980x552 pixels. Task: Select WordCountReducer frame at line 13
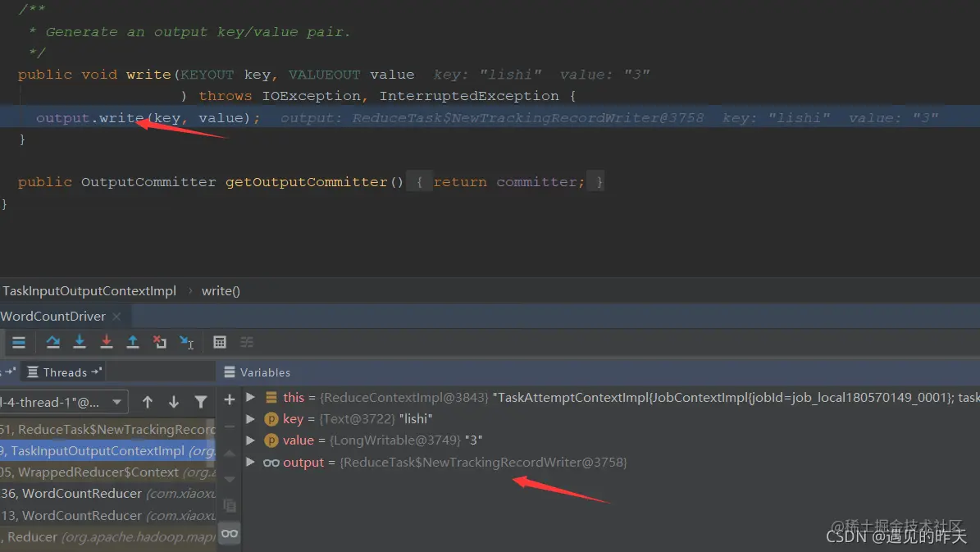pos(107,515)
